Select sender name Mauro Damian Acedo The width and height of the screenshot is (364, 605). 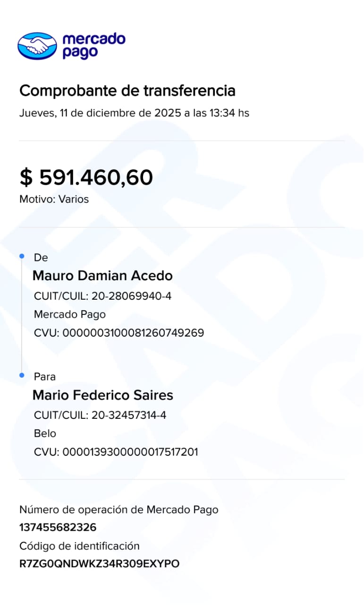point(102,276)
